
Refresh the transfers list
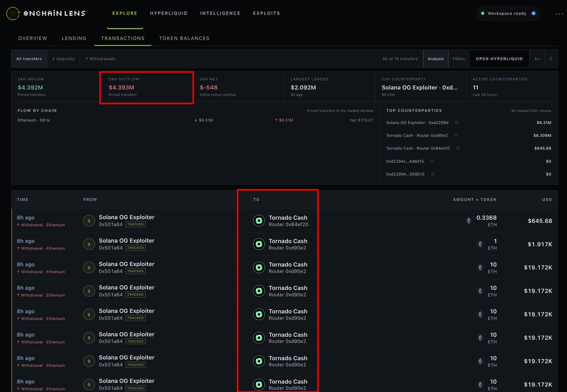point(551,59)
